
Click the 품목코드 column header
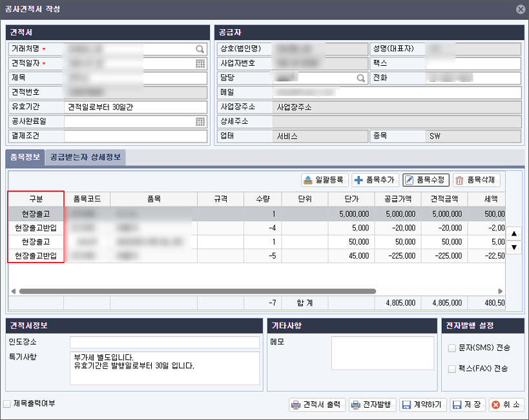point(87,199)
